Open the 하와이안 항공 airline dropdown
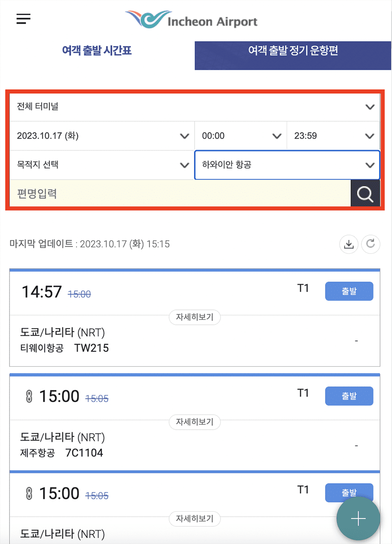392x544 pixels. (x=287, y=165)
